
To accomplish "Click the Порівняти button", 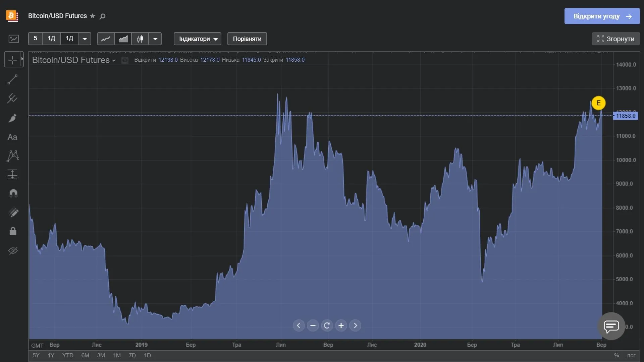I will click(x=247, y=39).
